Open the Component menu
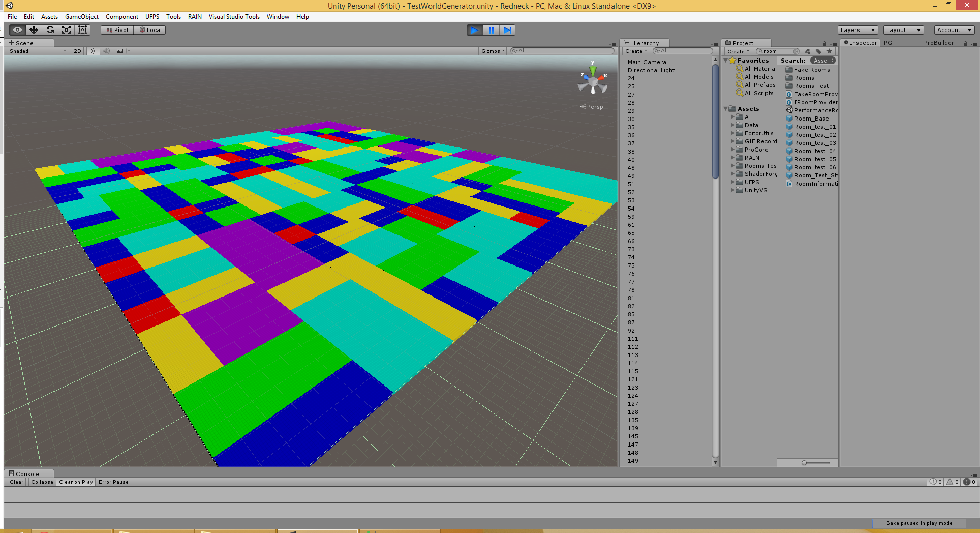 [x=122, y=17]
